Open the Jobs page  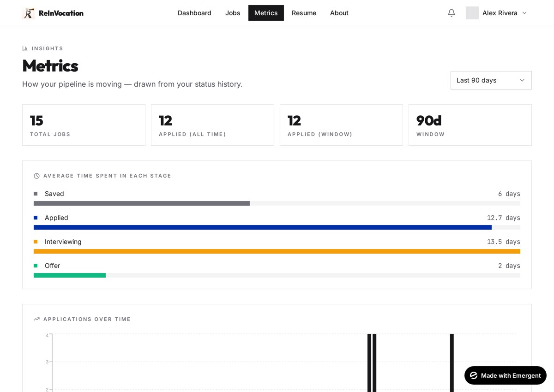233,13
